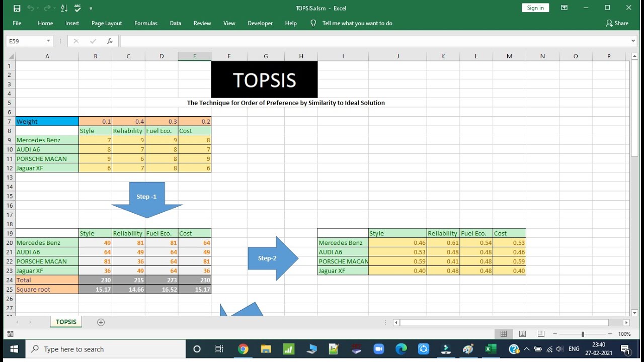The height and width of the screenshot is (362, 644).
Task: Adjust the zoom slider handle
Action: tap(583, 334)
